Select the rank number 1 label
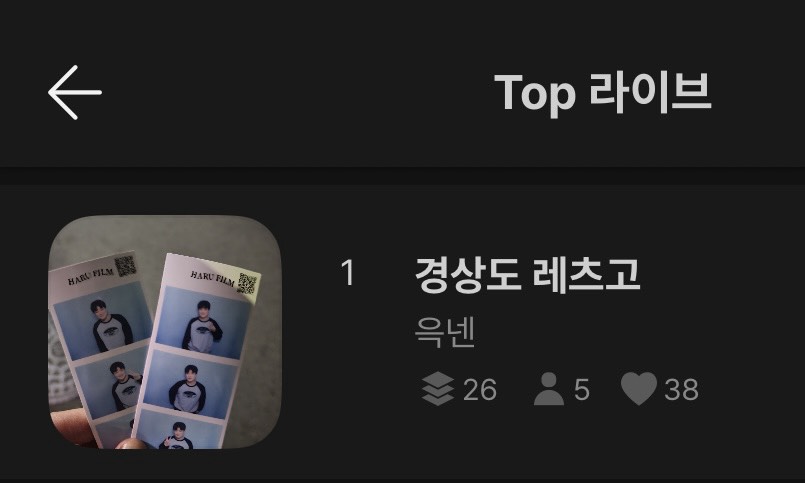This screenshot has height=483, width=805. click(348, 273)
